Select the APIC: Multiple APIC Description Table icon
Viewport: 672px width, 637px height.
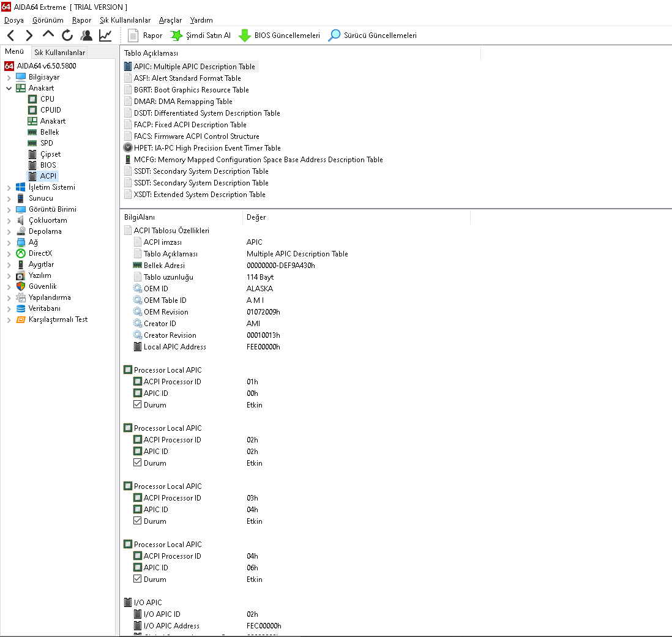click(128, 67)
